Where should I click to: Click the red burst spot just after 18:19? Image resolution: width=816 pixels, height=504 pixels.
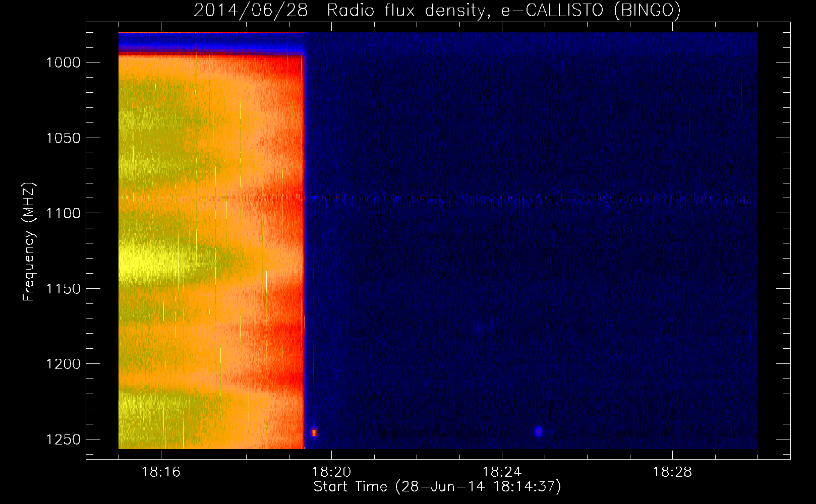(314, 432)
